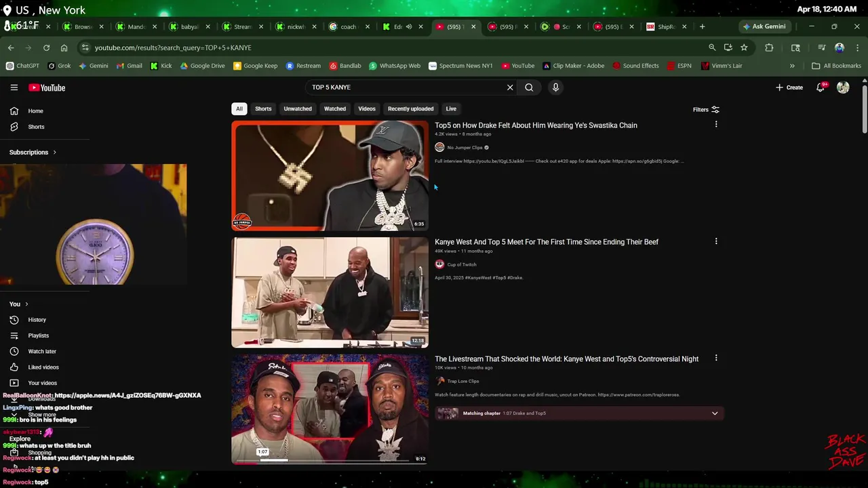
Task: Open the ChatGPT bookmark
Action: pyautogui.click(x=22, y=66)
